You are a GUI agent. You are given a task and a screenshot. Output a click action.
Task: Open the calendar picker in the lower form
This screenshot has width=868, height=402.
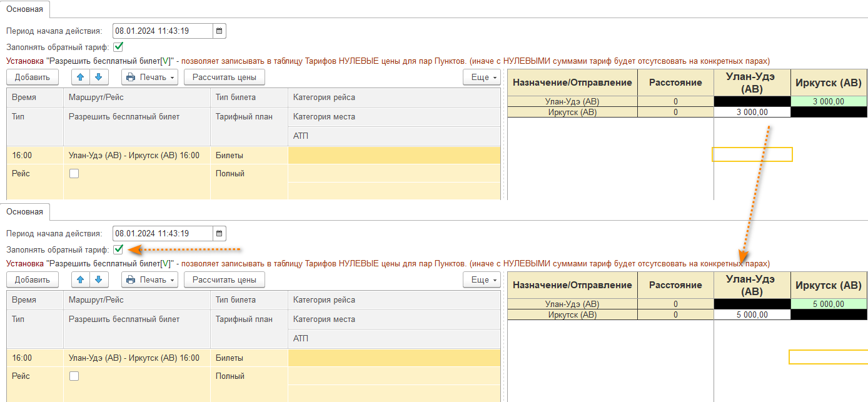pyautogui.click(x=219, y=233)
